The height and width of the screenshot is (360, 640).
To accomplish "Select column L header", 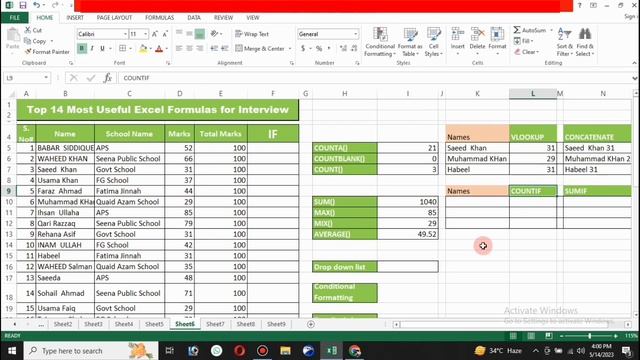I will 533,94.
